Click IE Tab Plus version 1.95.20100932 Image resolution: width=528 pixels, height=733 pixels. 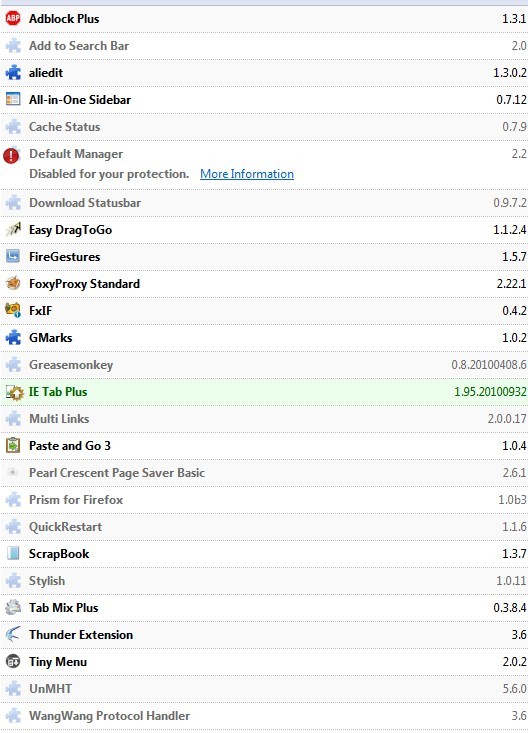point(490,392)
